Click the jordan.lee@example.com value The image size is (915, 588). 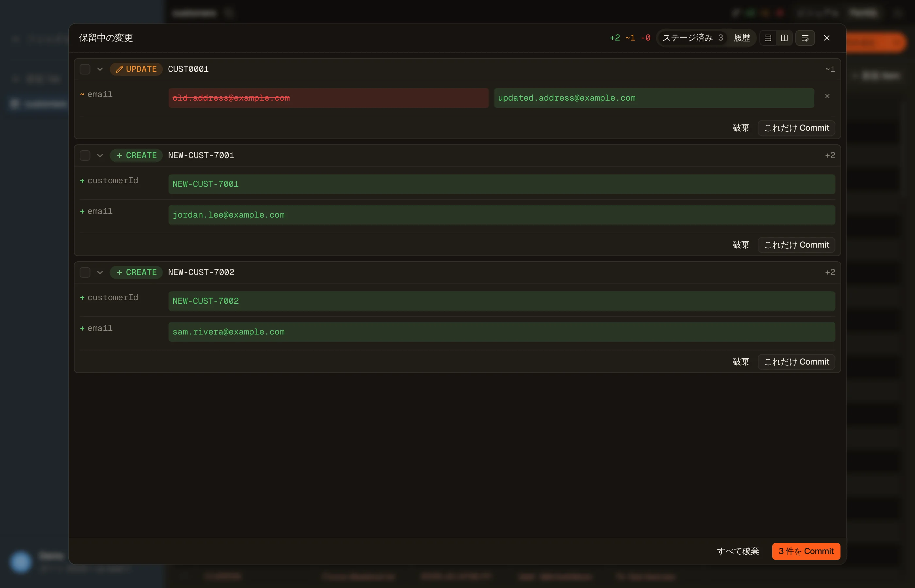point(501,215)
